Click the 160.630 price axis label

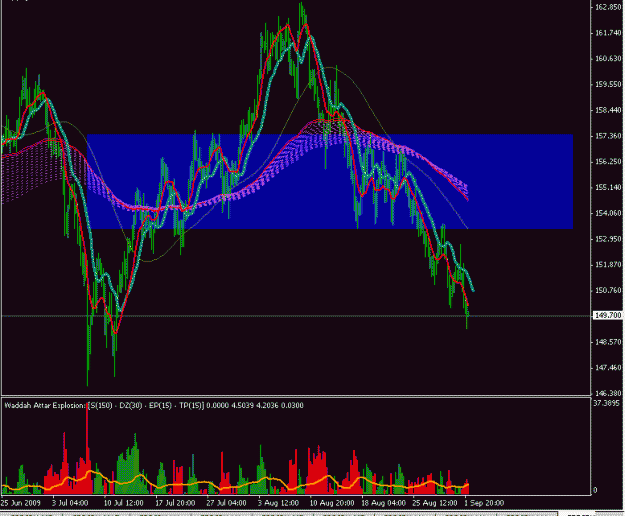click(608, 59)
